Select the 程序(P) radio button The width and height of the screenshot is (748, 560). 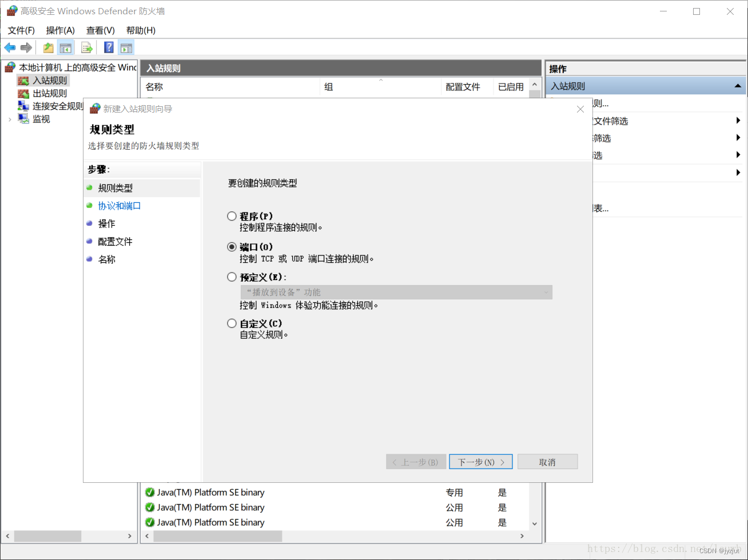pyautogui.click(x=232, y=216)
